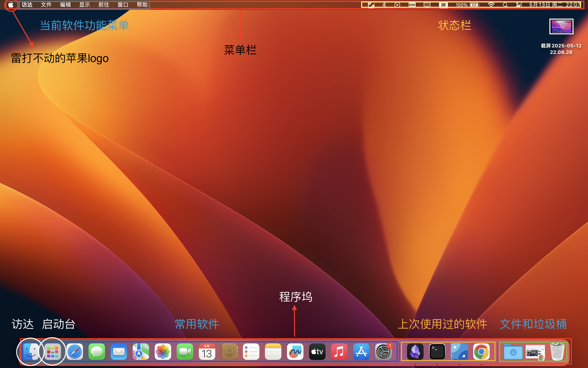Image resolution: width=588 pixels, height=368 pixels.
Task: Launch Safari from the Dock
Action: [x=75, y=352]
